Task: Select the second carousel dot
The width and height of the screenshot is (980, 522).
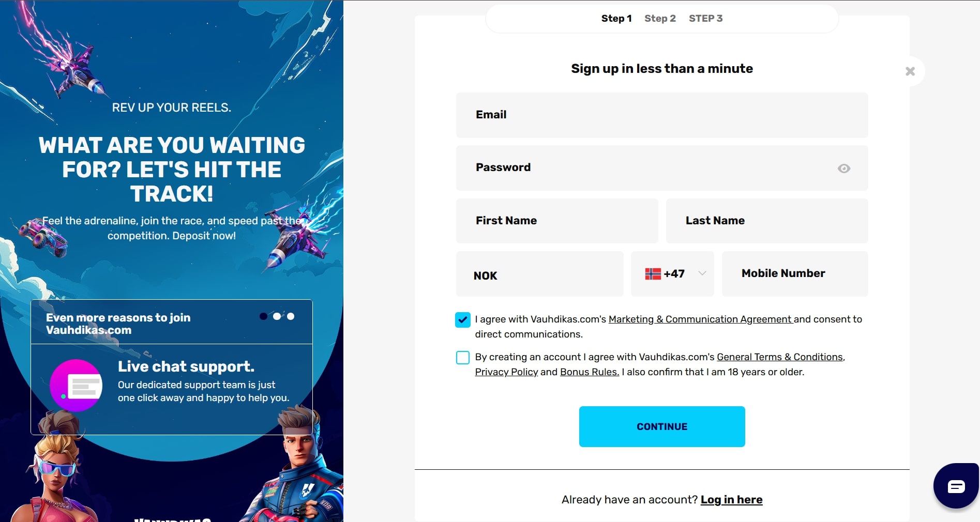Action: pos(277,316)
